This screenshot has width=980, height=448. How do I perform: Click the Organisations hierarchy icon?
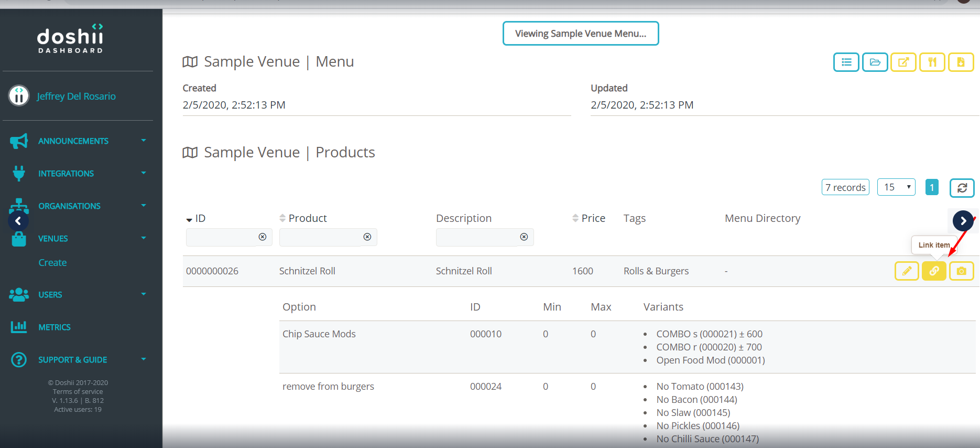19,206
